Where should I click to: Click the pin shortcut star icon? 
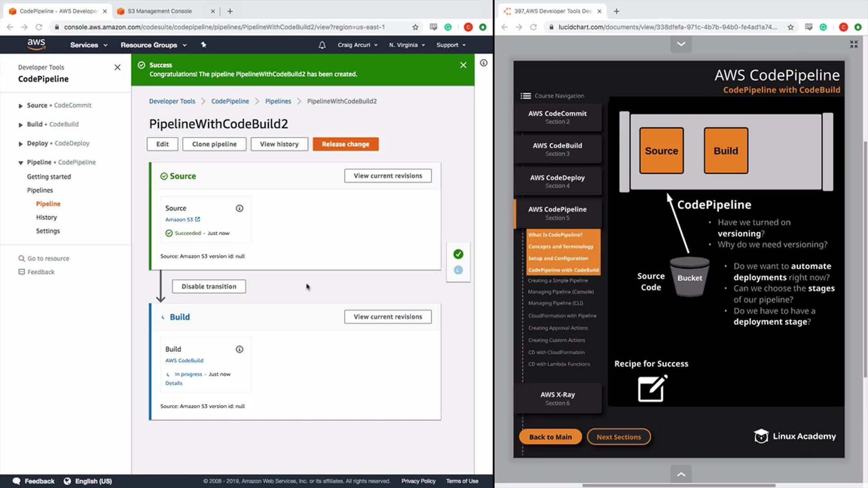(203, 45)
